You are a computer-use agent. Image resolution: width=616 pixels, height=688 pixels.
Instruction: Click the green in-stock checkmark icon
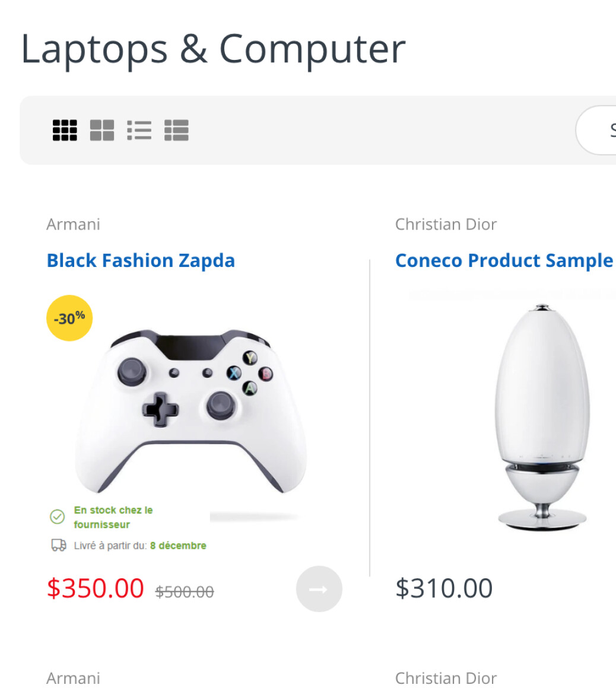[x=57, y=517]
